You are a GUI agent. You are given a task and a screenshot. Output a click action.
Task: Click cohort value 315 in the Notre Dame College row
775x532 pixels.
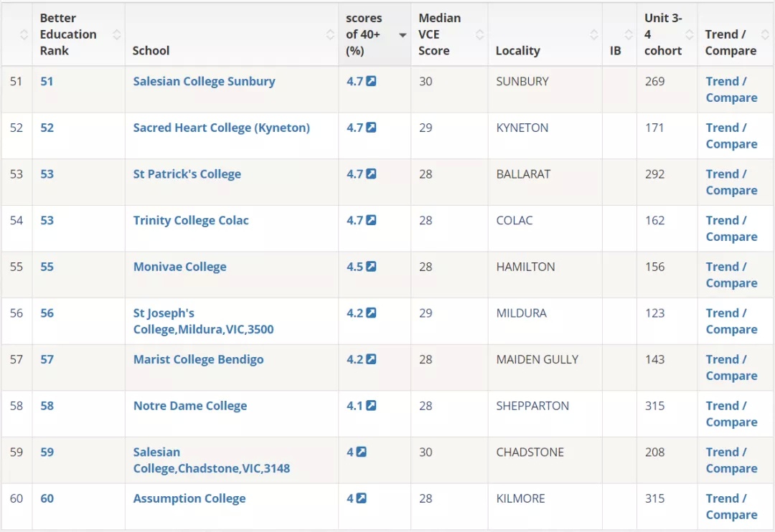tap(655, 406)
